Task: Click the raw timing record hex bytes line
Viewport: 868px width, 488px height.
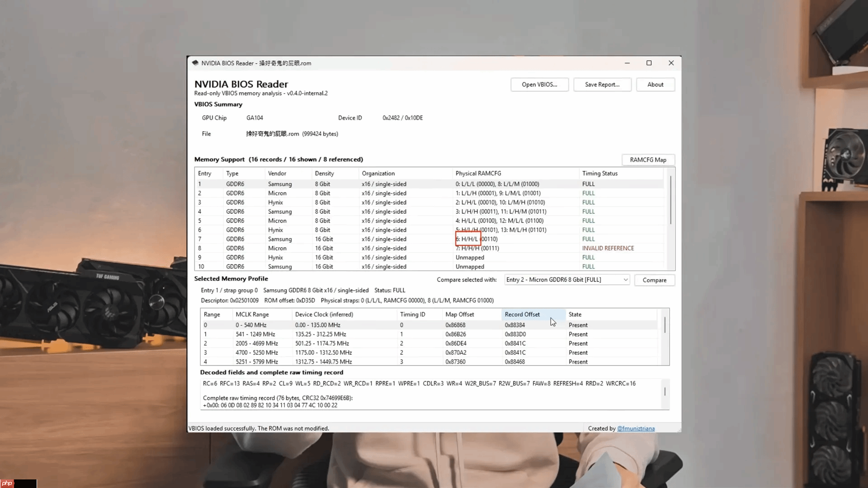Action: tap(270, 405)
